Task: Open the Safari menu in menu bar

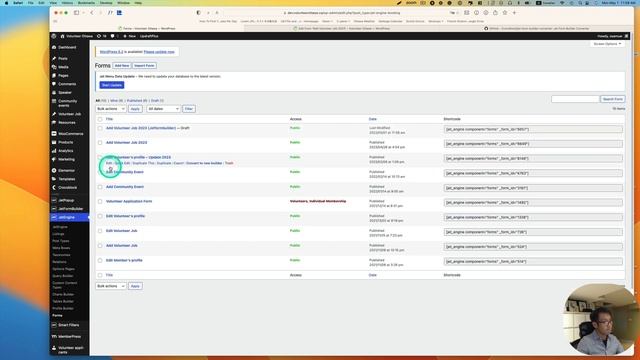Action: click(x=18, y=3)
